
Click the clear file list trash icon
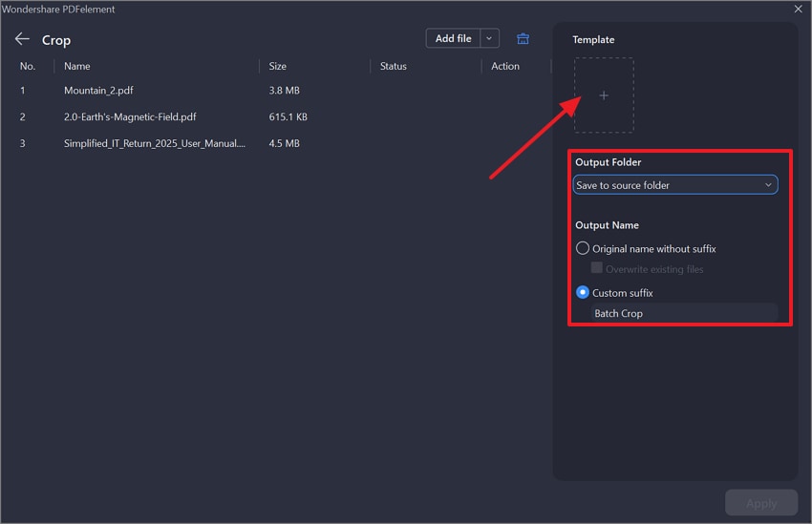click(524, 39)
